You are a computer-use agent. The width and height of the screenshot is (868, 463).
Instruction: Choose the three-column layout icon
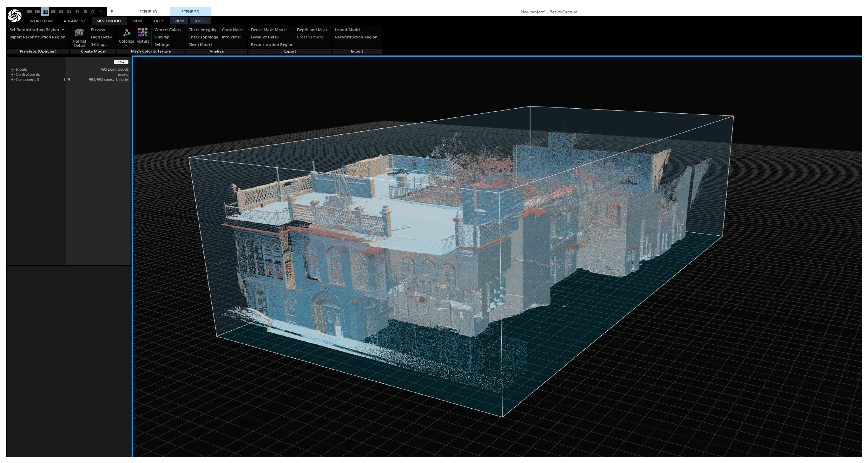click(37, 12)
